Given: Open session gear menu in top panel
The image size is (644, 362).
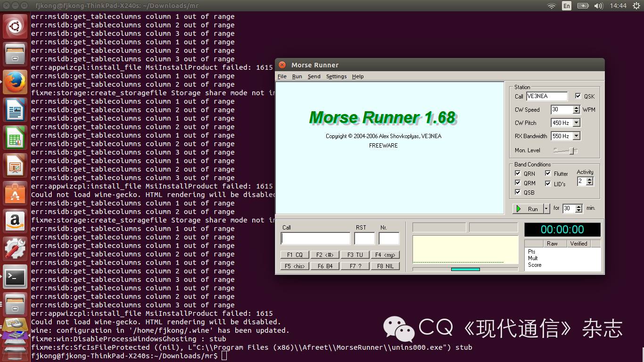Looking at the screenshot, I should [636, 6].
